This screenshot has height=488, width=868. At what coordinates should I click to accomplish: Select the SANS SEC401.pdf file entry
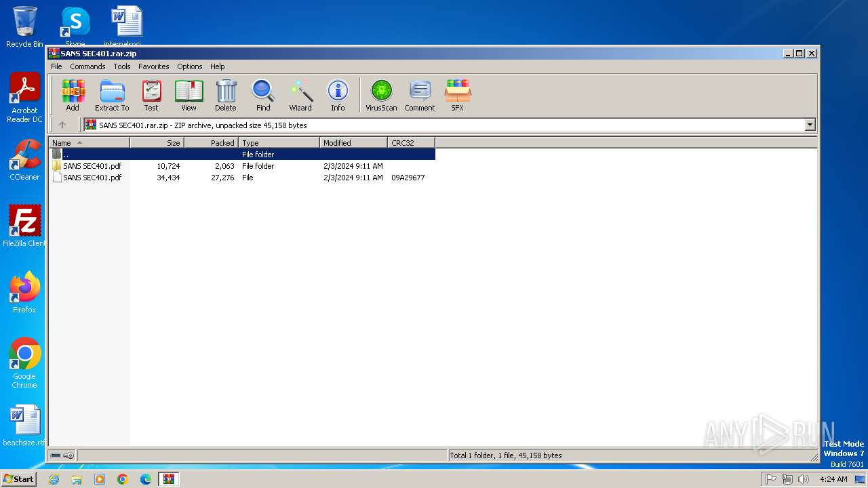[x=241, y=178]
